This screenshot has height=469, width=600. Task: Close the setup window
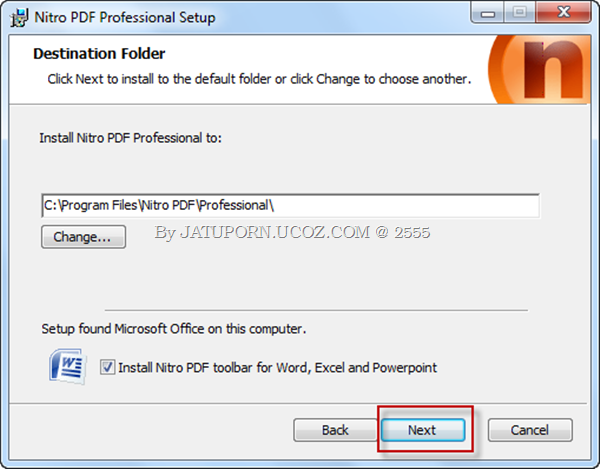click(x=563, y=13)
